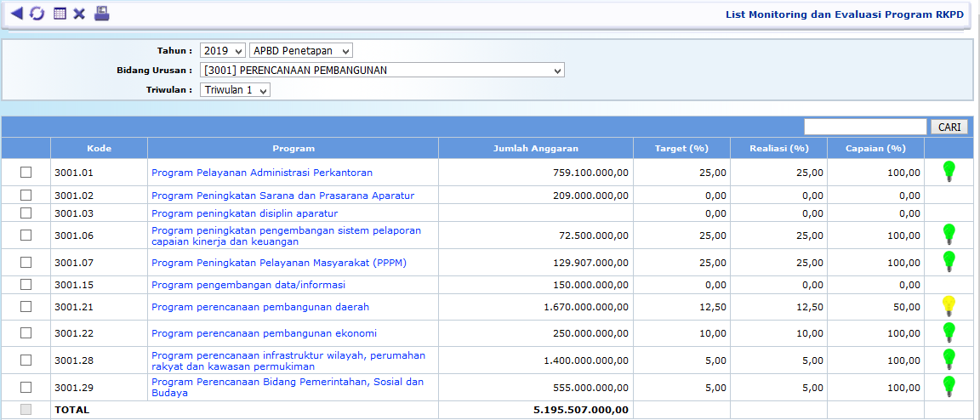Select checkbox for program 3001.21

click(26, 307)
